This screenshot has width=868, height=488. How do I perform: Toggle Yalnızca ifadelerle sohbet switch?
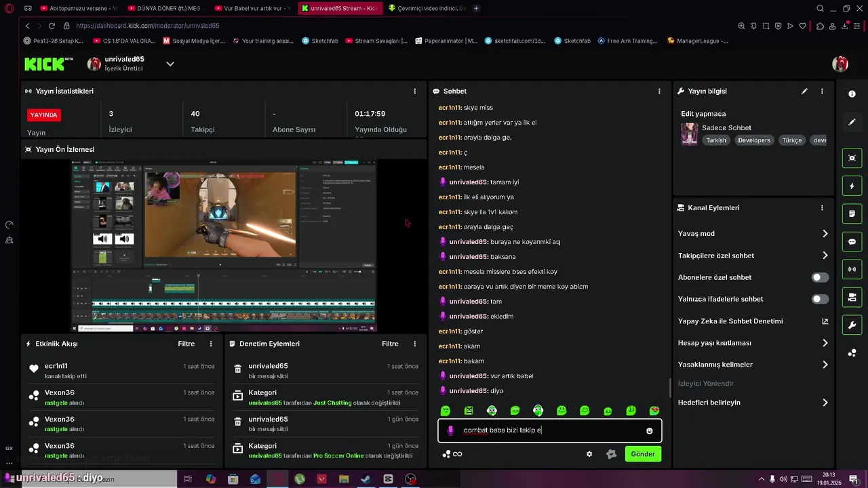(820, 299)
